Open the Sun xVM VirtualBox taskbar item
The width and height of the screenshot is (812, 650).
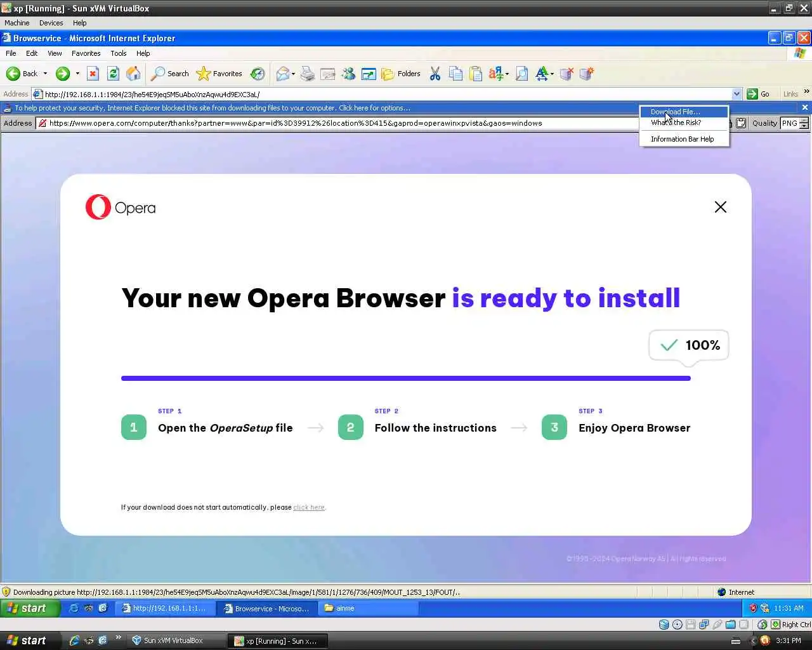coord(176,640)
